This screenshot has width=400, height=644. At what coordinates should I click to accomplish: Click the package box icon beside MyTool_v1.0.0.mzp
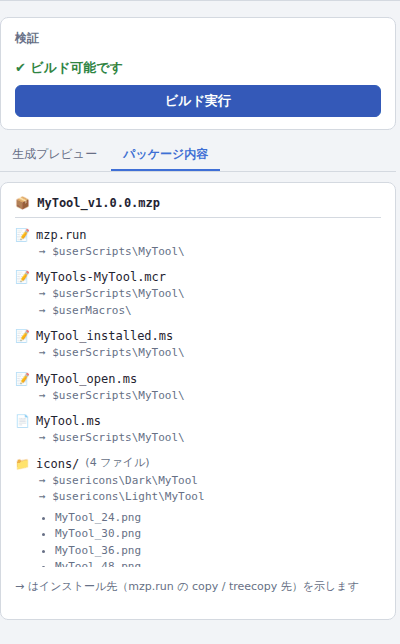pyautogui.click(x=22, y=203)
